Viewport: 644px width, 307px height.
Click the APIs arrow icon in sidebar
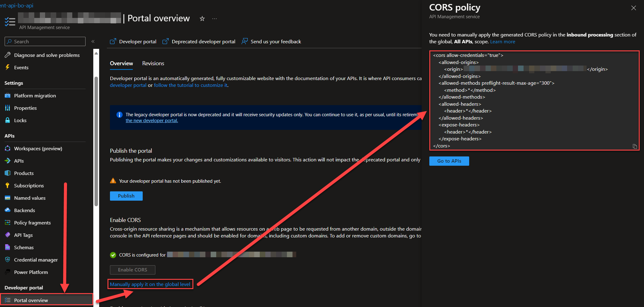8,161
